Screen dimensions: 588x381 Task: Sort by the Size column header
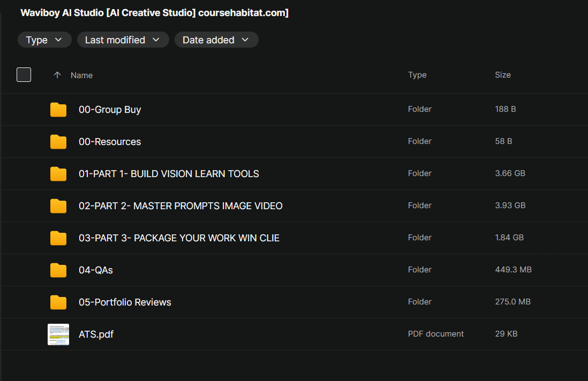502,75
